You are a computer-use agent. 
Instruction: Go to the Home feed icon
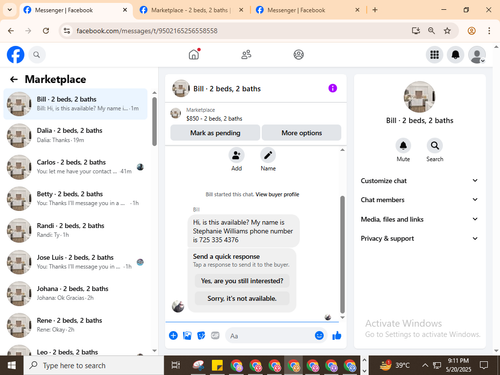[194, 54]
